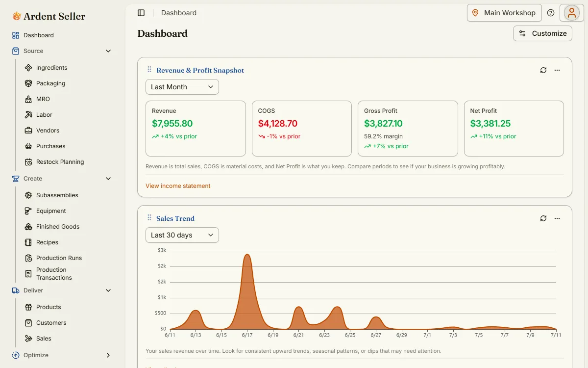Click the Vendors briefcase icon

pyautogui.click(x=28, y=131)
